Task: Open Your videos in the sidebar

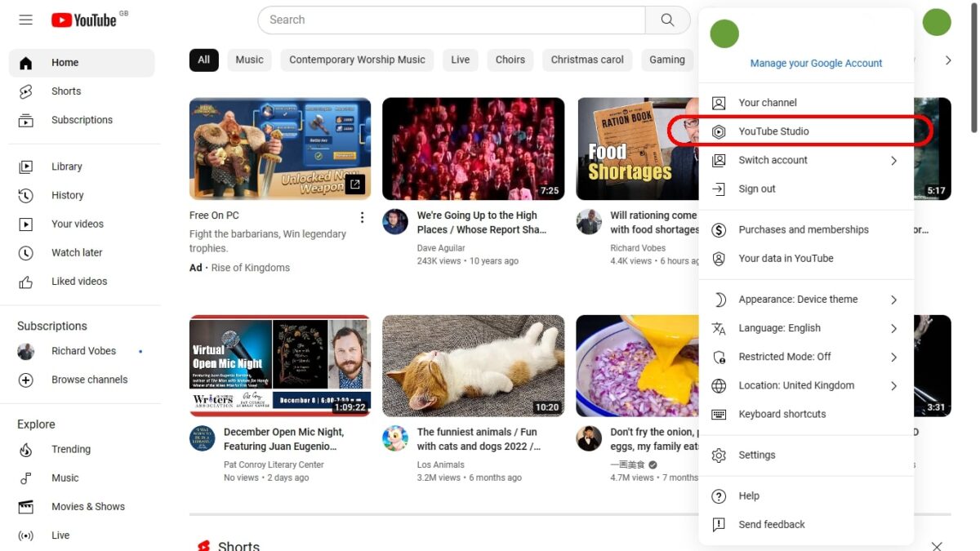Action: tap(82, 224)
